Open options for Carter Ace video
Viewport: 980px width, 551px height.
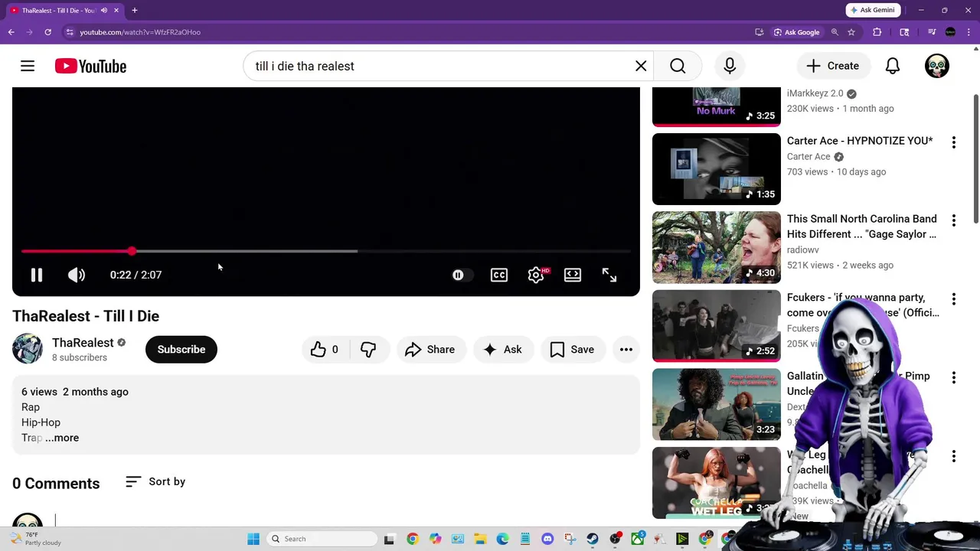tap(953, 142)
